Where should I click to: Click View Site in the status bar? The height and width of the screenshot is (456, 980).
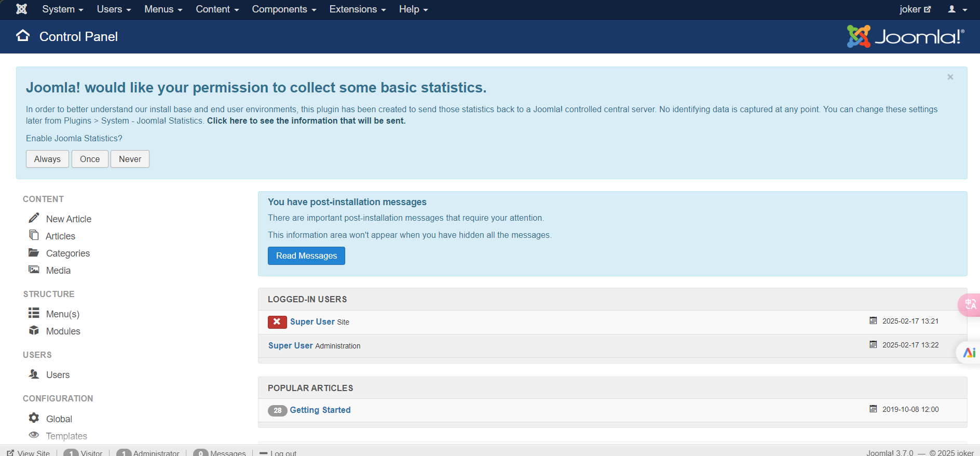coord(34,453)
